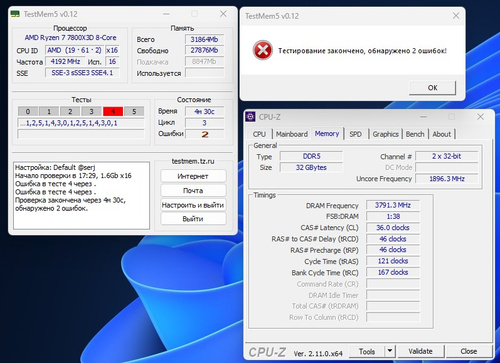Expand the Tools dropdown arrow
This screenshot has height=363, width=500.
point(390,351)
